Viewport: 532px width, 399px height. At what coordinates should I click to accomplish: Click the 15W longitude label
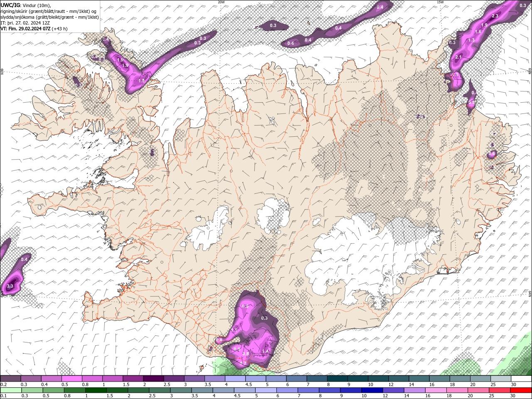click(440, 2)
